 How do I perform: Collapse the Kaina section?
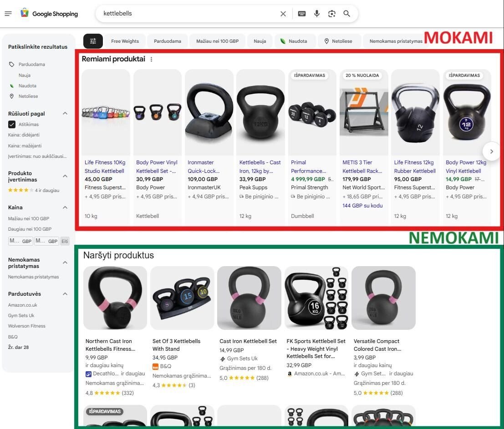pyautogui.click(x=65, y=207)
